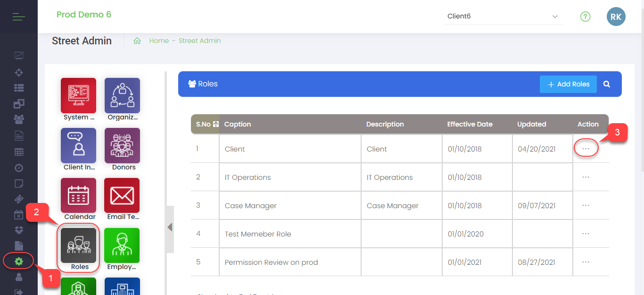This screenshot has height=295, width=644.
Task: Open the Organization module tile
Action: pyautogui.click(x=122, y=96)
